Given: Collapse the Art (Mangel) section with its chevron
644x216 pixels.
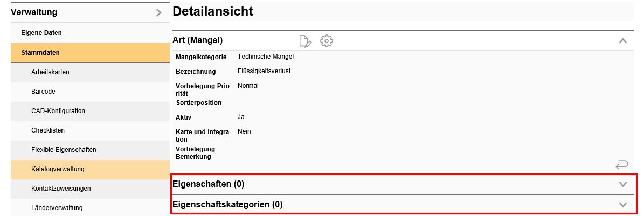Looking at the screenshot, I should [x=622, y=41].
